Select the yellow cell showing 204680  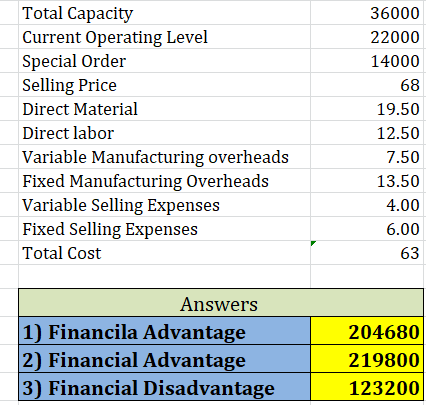[x=367, y=331]
